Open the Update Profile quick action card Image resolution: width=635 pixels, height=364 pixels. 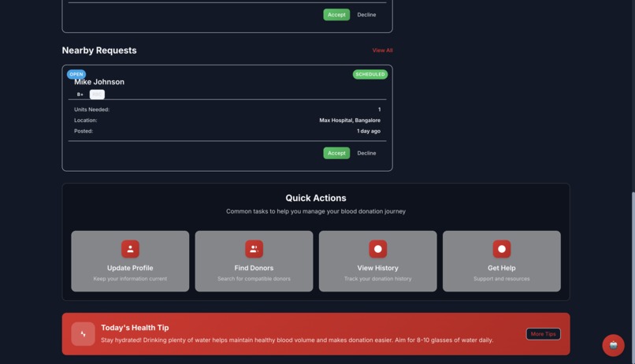coord(130,261)
